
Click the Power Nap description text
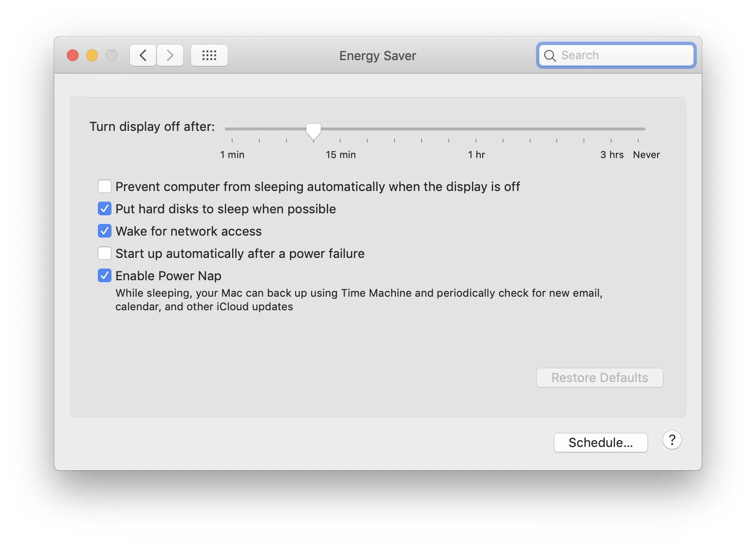point(359,300)
